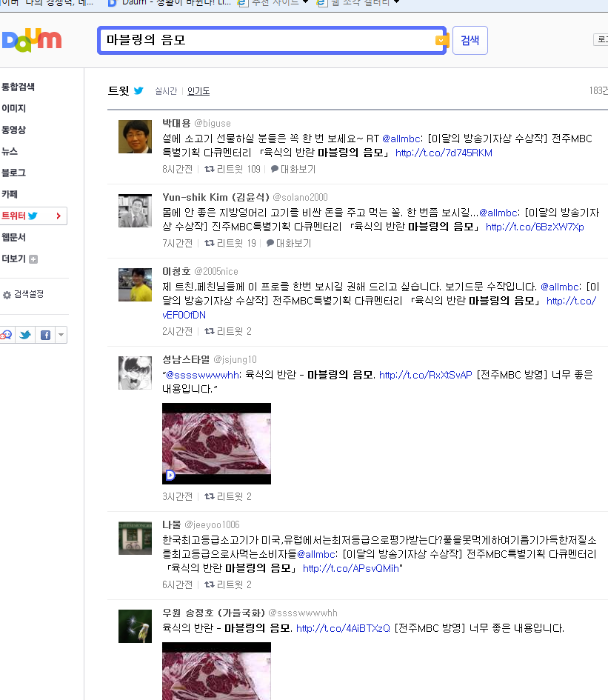This screenshot has width=608, height=700.
Task: Select the 트위터 sidebar category
Action: point(33,216)
